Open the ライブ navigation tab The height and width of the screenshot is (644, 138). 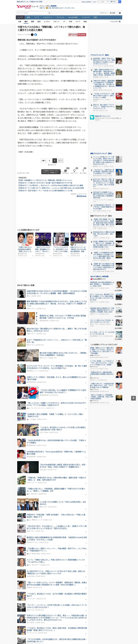[37, 17]
